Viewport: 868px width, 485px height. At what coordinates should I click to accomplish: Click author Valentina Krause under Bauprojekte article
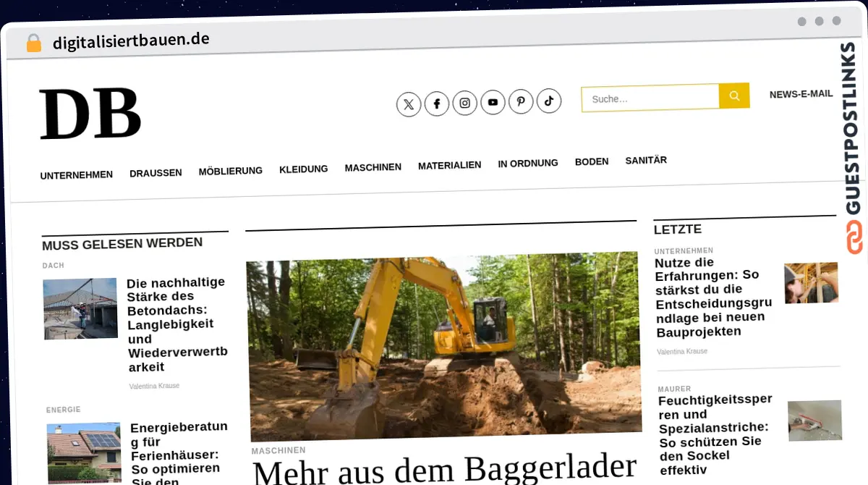click(682, 352)
